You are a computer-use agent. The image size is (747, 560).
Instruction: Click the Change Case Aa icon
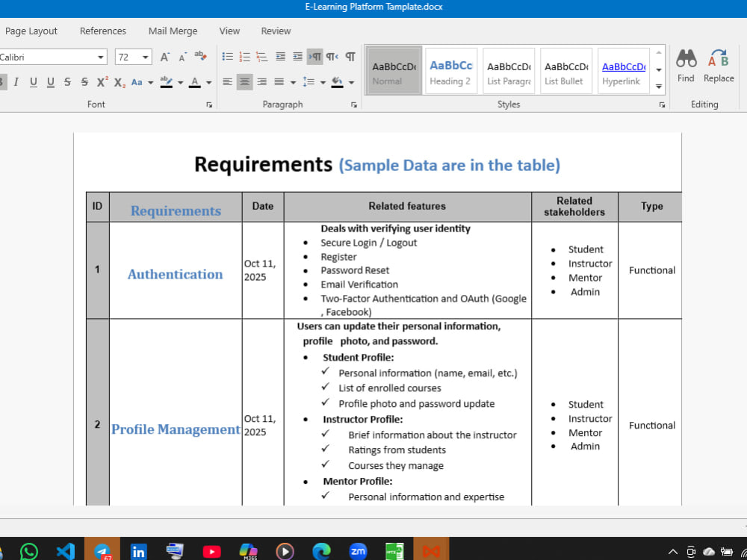point(137,82)
